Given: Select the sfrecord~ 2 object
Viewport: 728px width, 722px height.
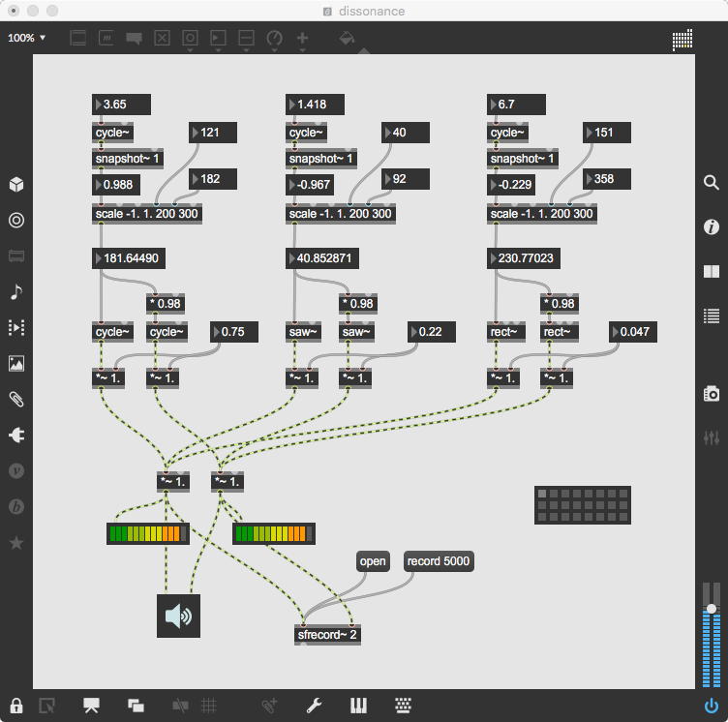Looking at the screenshot, I should pos(327,635).
